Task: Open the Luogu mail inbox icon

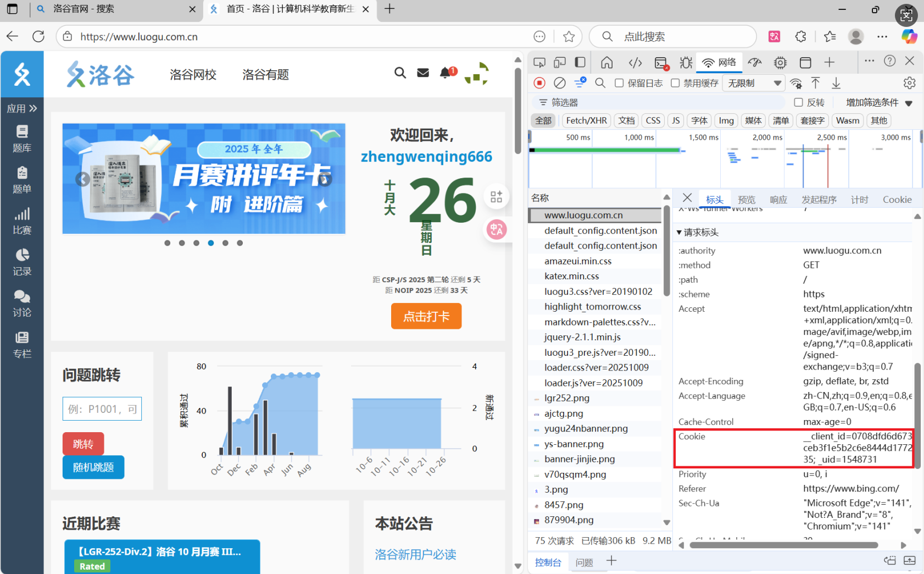Action: (422, 73)
